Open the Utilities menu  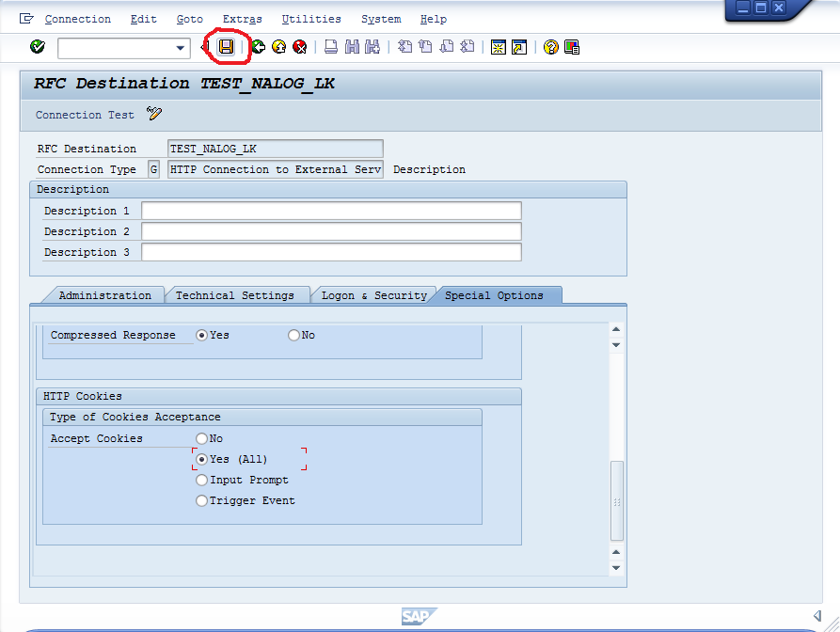click(x=311, y=19)
